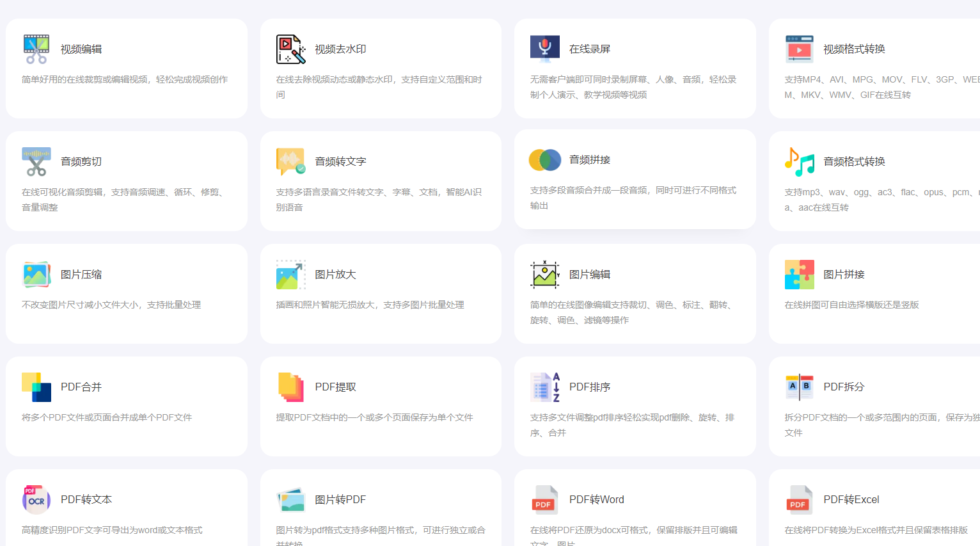The image size is (980, 546).
Task: Click description 将多个PDF文件或页面合并
Action: point(107,418)
